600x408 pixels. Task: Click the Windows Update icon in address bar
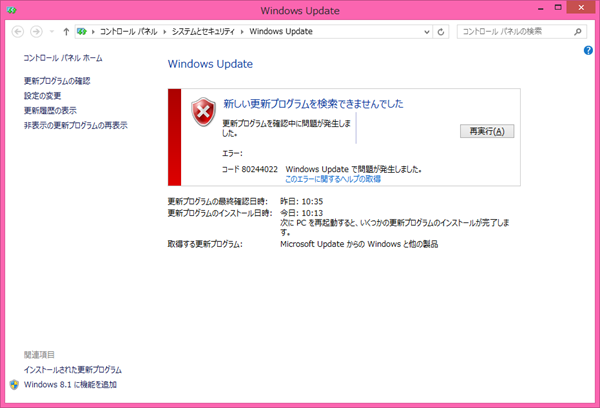pos(82,32)
